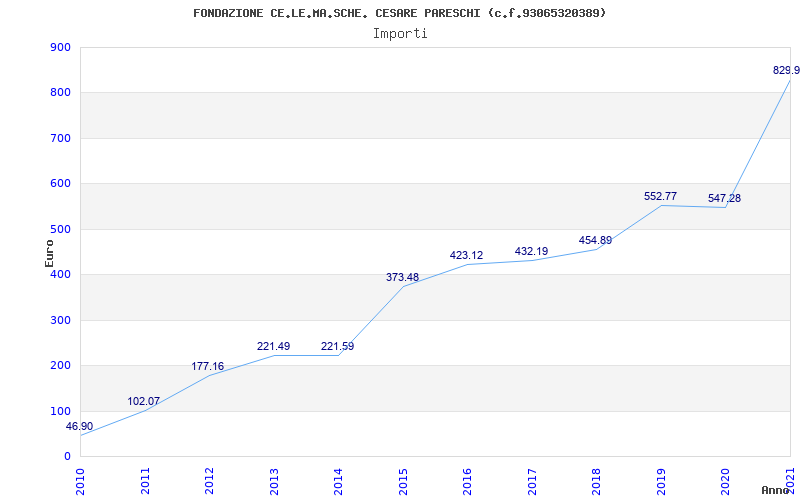Click the 2020 year tick label
Screen dimensions: 800x500
click(x=726, y=482)
